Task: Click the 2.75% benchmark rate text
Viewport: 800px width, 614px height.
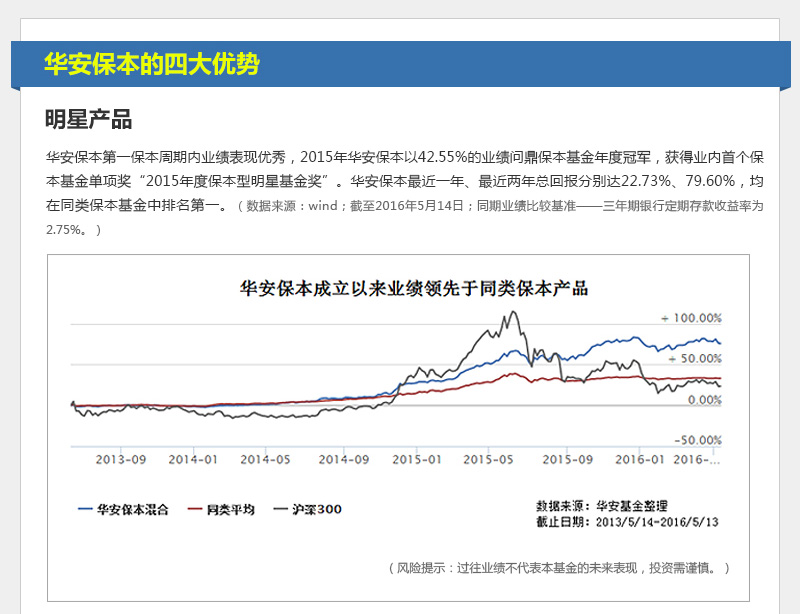Action: pyautogui.click(x=64, y=230)
